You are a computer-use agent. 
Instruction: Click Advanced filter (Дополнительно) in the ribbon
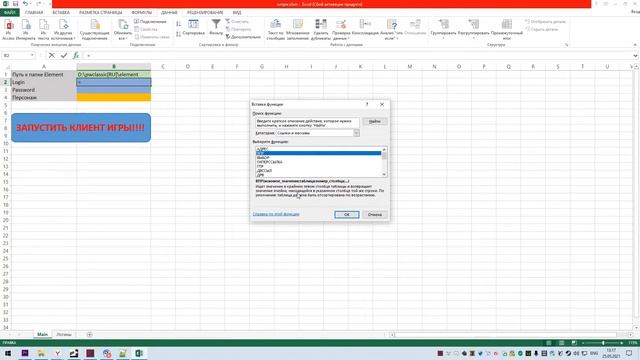coord(243,37)
